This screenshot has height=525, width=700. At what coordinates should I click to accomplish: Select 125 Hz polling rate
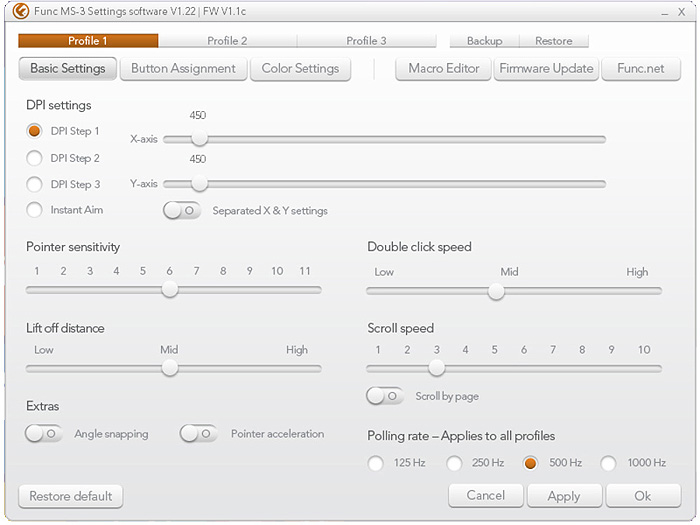tap(375, 463)
